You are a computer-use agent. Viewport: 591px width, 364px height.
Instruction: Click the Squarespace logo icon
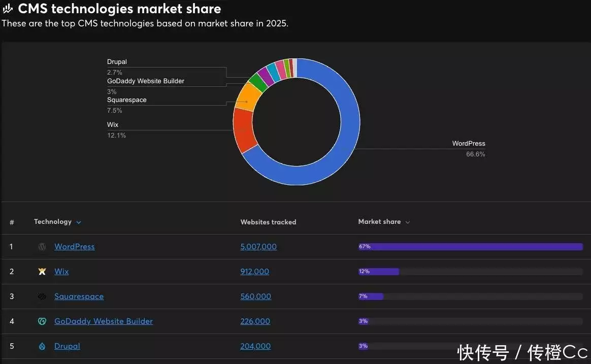coord(42,296)
